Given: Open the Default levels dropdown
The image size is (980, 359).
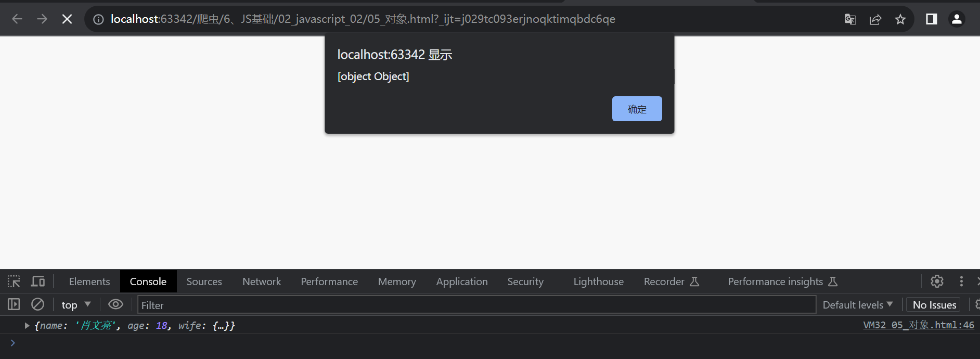Looking at the screenshot, I should (858, 305).
